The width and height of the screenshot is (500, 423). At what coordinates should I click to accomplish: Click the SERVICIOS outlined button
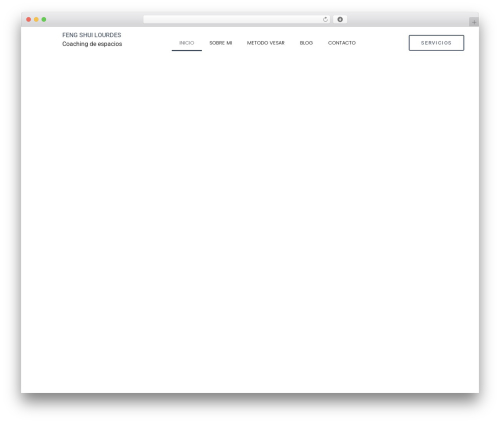(x=436, y=43)
